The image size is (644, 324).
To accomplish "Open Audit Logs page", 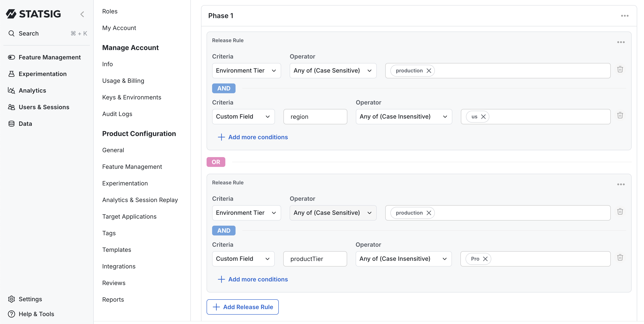I will (117, 114).
